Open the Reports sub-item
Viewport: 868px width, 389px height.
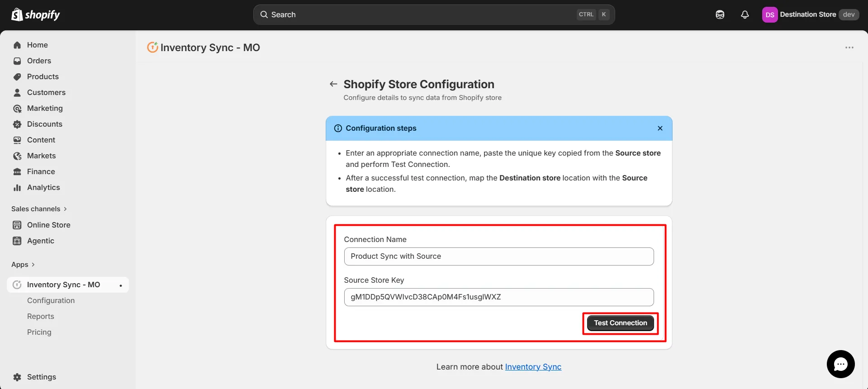41,316
